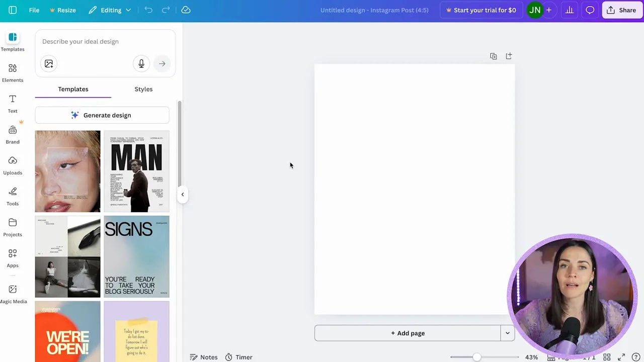The image size is (644, 362).
Task: Open the Magic Media panel
Action: point(13,294)
